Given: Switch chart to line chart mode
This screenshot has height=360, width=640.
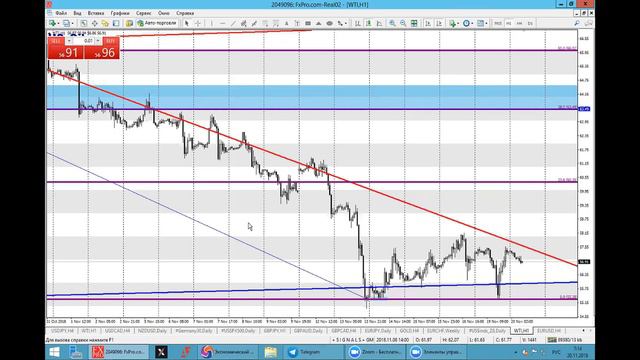Looking at the screenshot, I should [379, 23].
